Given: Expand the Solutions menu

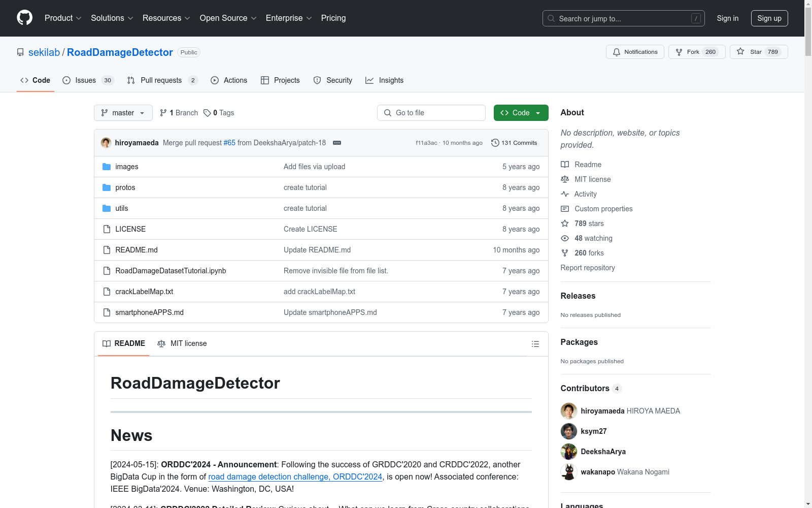Looking at the screenshot, I should tap(112, 18).
